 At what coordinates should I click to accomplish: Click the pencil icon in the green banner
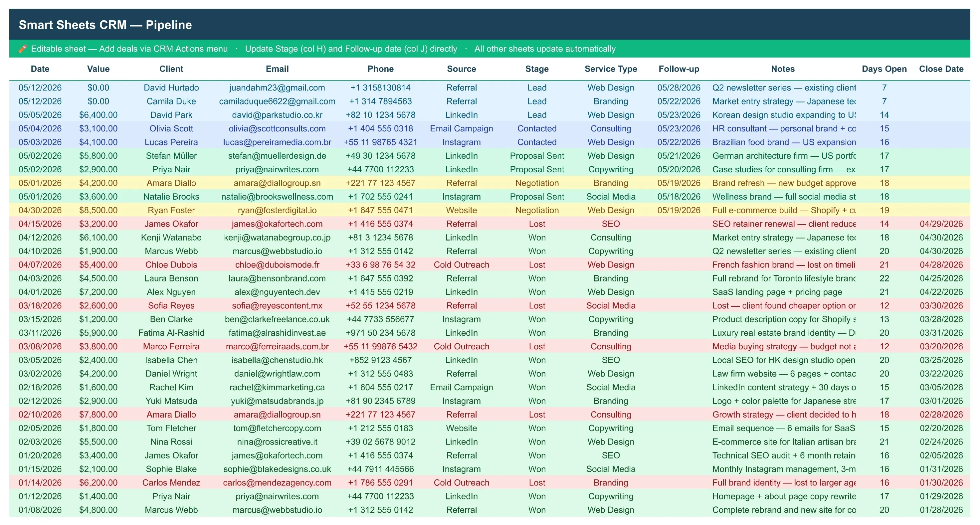pos(22,49)
